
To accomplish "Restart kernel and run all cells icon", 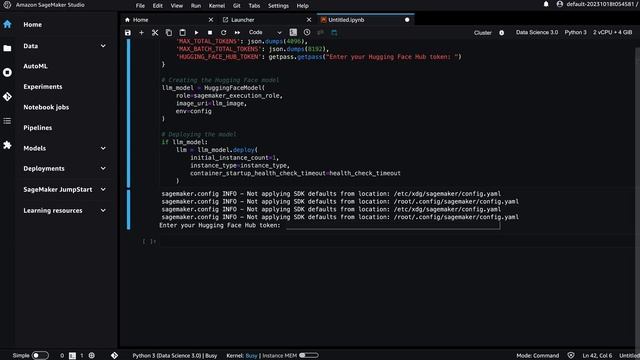I will [237, 32].
